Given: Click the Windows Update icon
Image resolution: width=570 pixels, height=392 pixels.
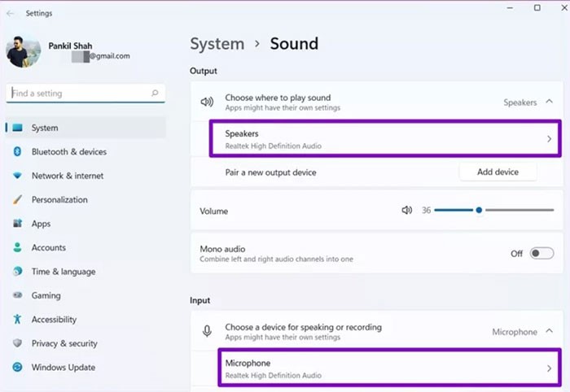Looking at the screenshot, I should click(17, 368).
